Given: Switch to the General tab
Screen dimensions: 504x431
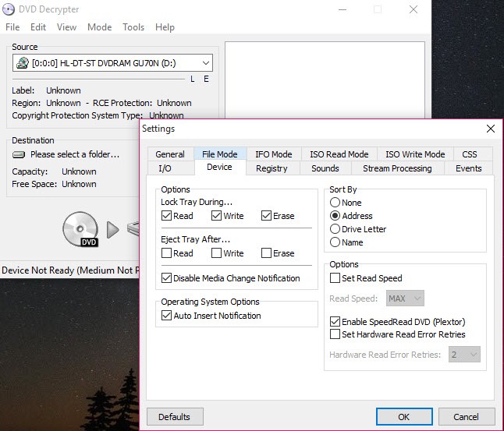Looking at the screenshot, I should click(170, 154).
